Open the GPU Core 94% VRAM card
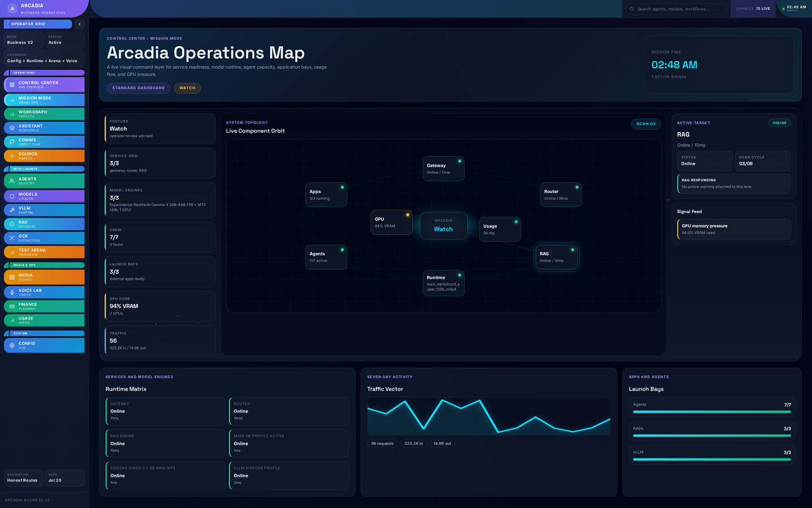 tap(160, 306)
